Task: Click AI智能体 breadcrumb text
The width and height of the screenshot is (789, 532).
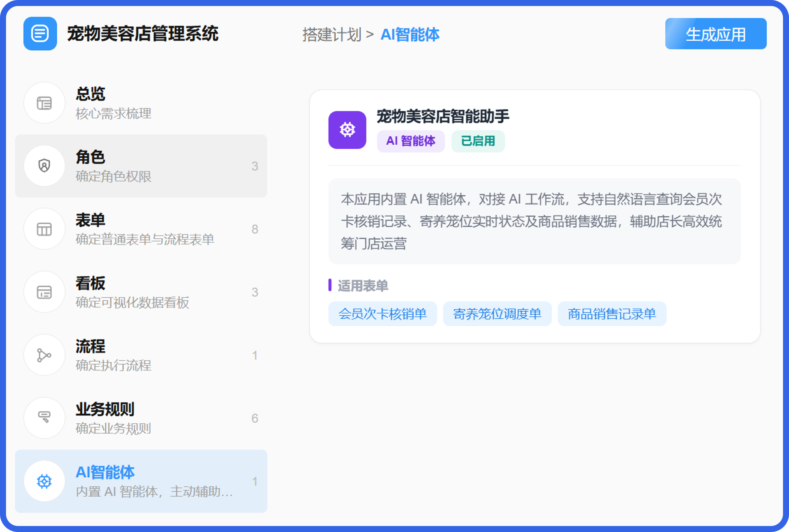Action: pos(410,35)
